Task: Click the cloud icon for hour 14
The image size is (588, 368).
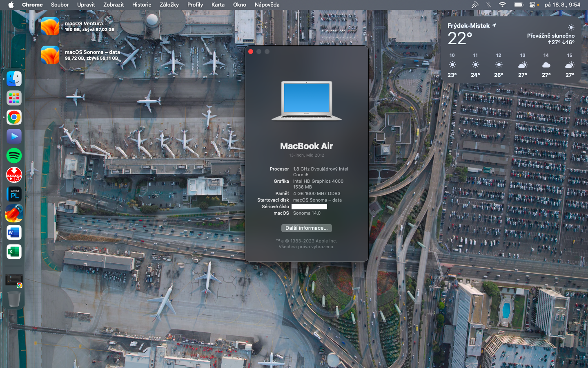Action: pos(546,65)
